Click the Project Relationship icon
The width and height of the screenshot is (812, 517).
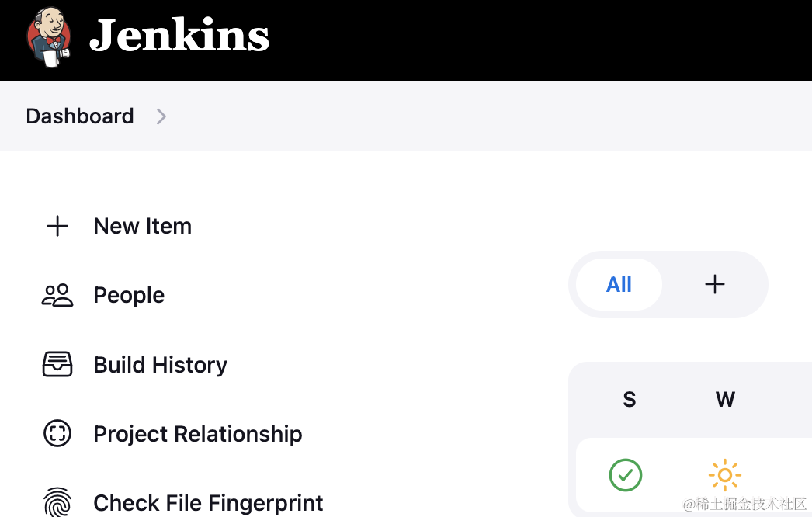coord(57,433)
